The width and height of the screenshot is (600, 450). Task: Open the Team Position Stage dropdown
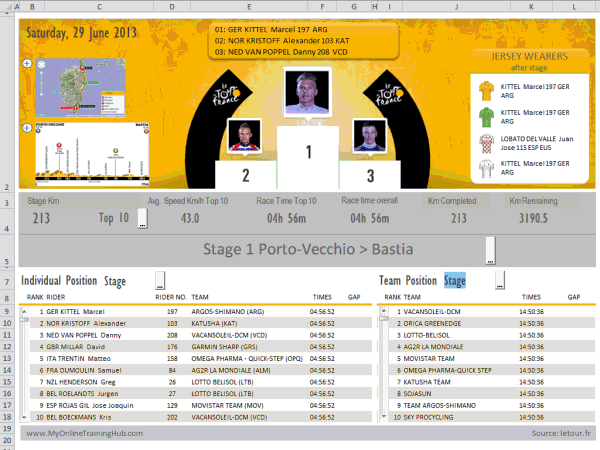[500, 280]
